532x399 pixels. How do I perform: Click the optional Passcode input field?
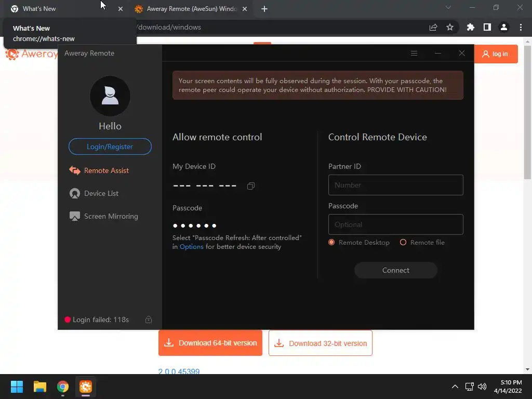coord(395,224)
